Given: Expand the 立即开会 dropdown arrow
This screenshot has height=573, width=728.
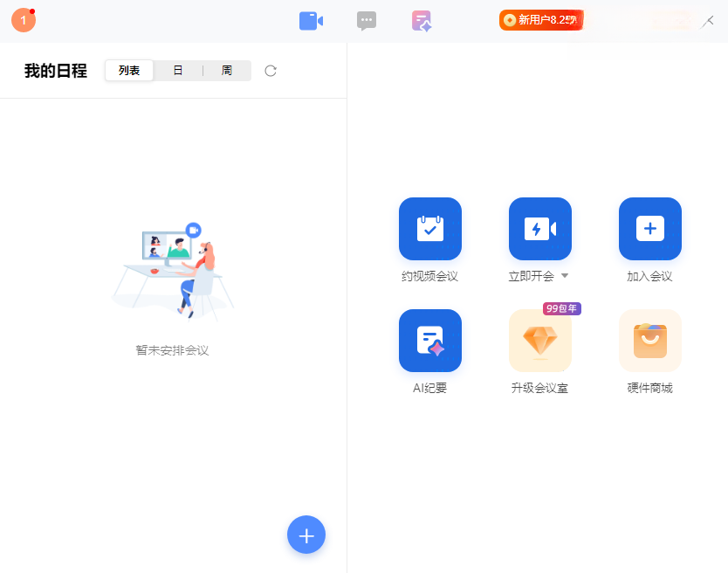Looking at the screenshot, I should (x=565, y=276).
